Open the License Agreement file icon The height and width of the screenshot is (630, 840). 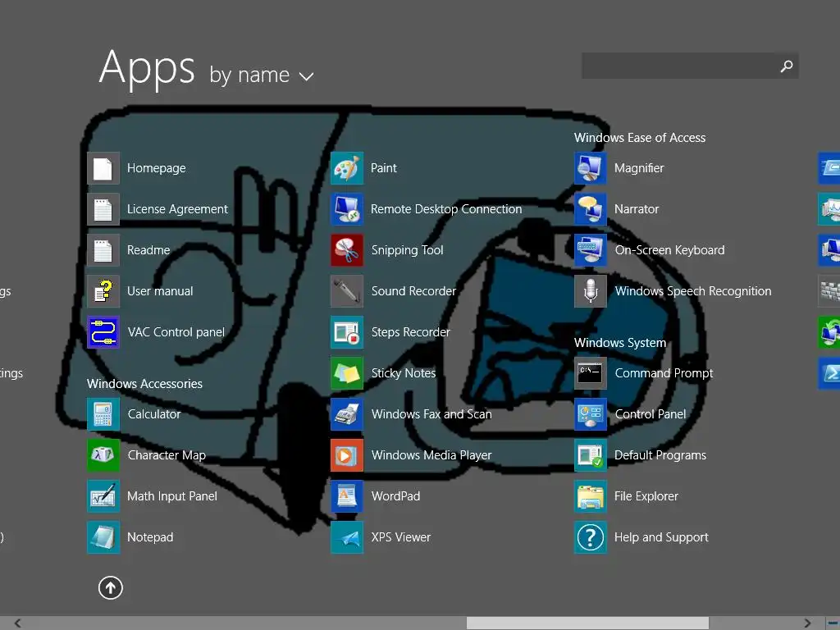coord(103,209)
